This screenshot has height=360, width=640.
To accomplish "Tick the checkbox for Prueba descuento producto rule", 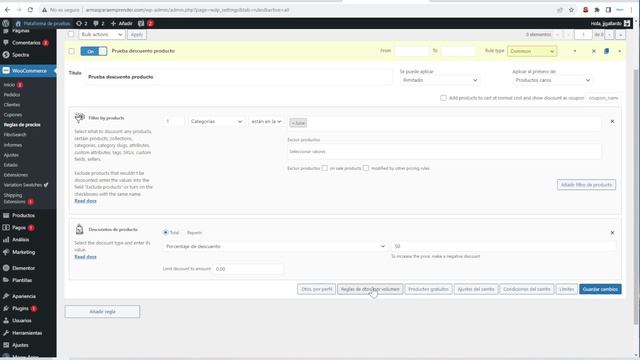I will pos(71,51).
